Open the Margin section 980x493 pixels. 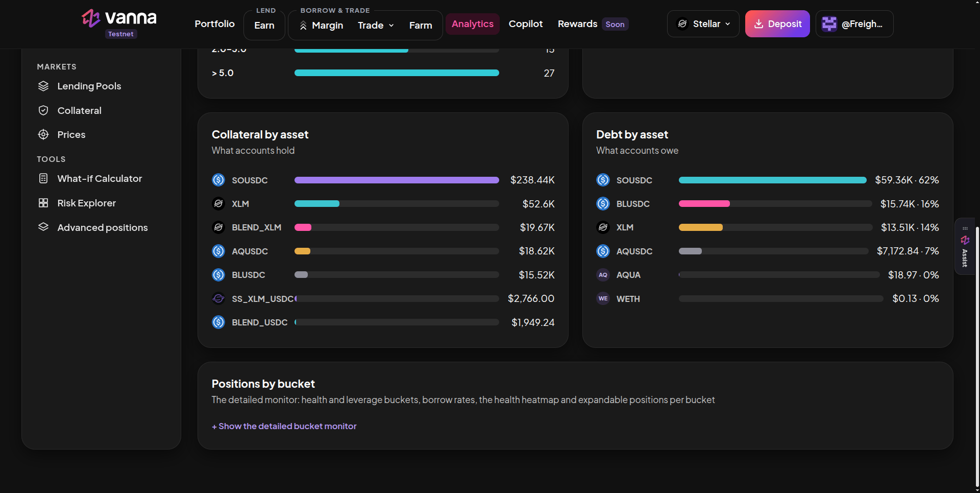coord(321,26)
